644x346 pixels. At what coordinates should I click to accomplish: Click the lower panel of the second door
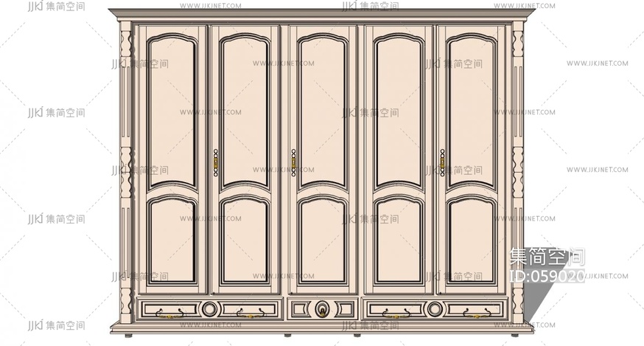point(245,240)
